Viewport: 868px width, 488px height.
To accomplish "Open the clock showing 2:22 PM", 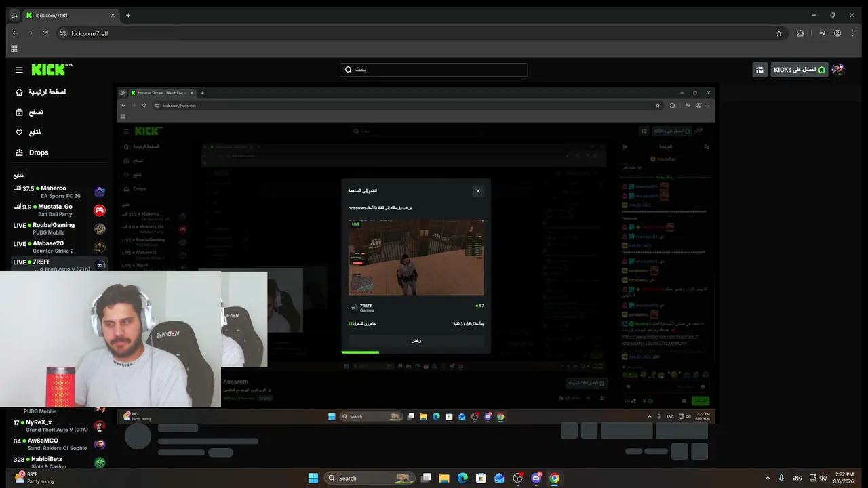I will [845, 478].
